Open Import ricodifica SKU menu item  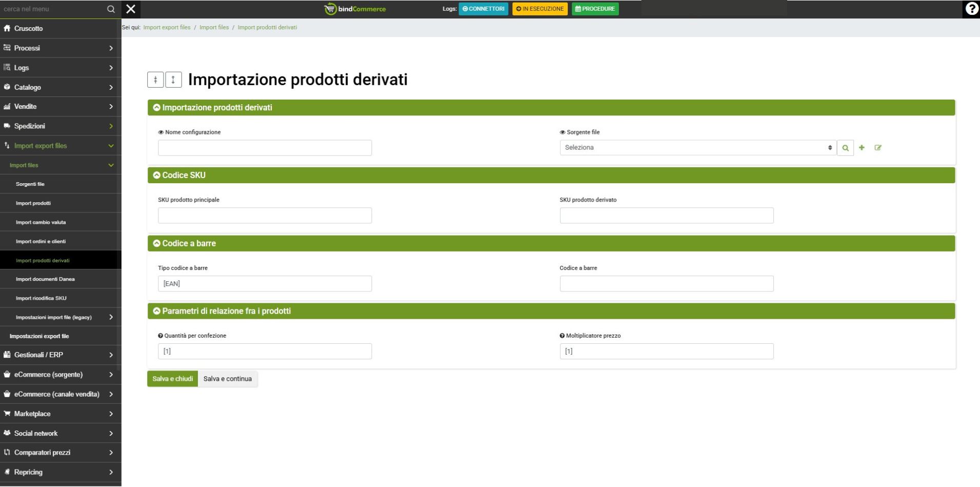point(41,298)
